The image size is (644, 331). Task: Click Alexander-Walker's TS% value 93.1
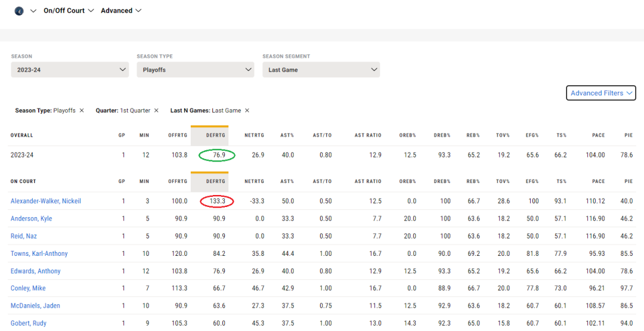(560, 201)
